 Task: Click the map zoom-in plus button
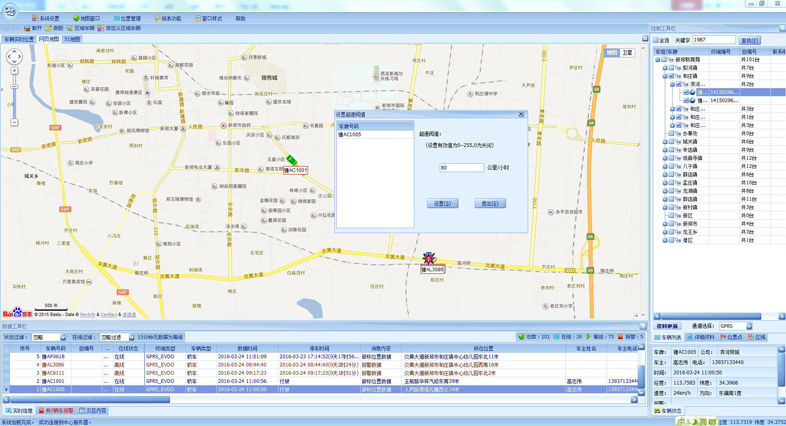14,72
